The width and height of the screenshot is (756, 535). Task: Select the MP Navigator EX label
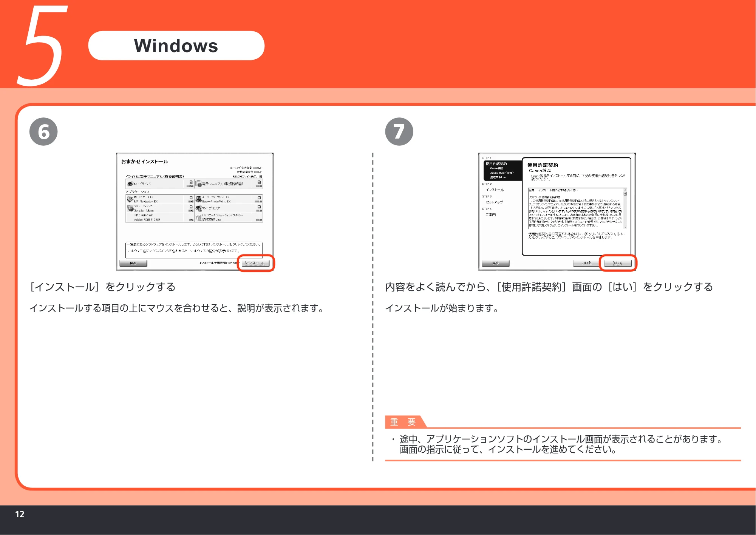pos(146,201)
